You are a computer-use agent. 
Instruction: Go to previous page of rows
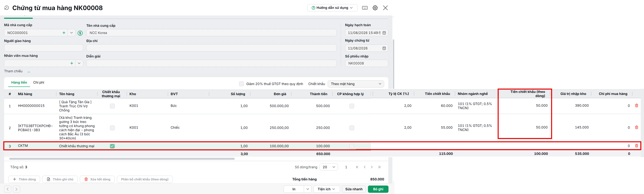click(364, 167)
